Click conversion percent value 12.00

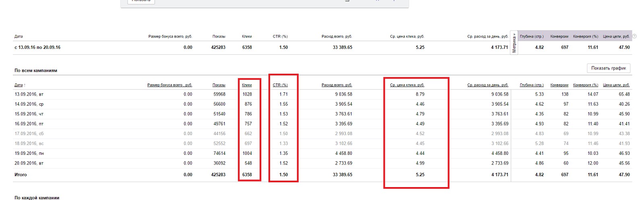coord(593,163)
